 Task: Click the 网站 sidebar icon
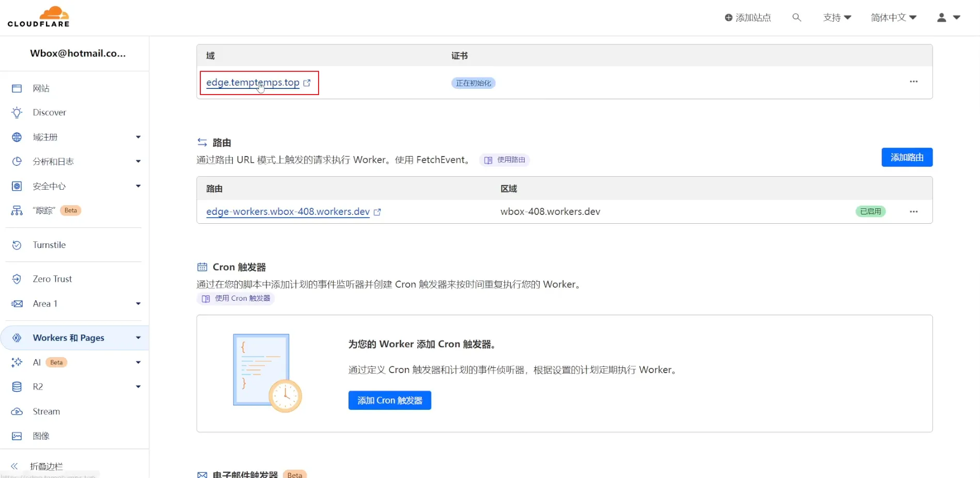point(17,88)
